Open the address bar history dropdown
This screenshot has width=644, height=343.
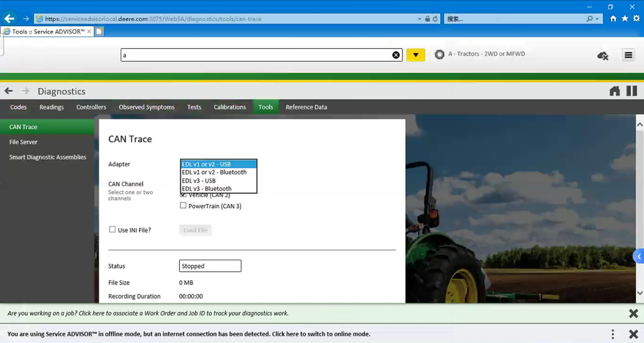(x=419, y=19)
